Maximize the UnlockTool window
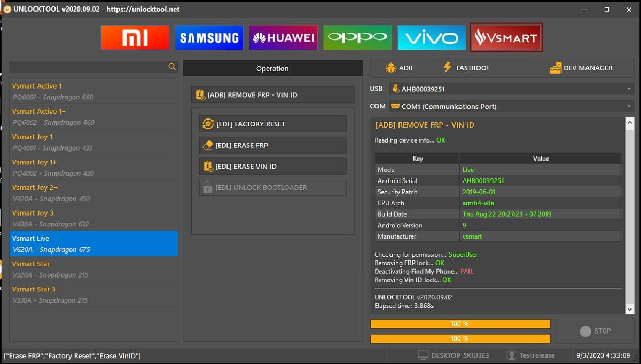Screen dimensions: 641x364 pyautogui.click(x=606, y=9)
